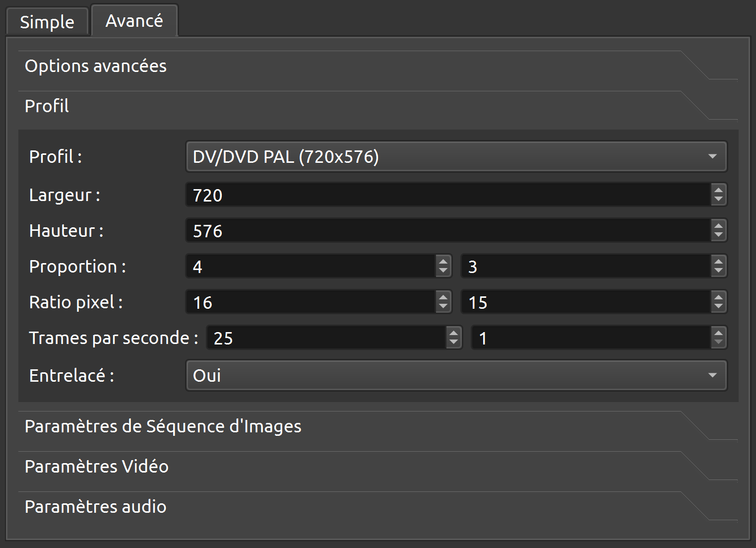The width and height of the screenshot is (756, 548).
Task: Increase Trames par seconde numerator
Action: click(453, 333)
